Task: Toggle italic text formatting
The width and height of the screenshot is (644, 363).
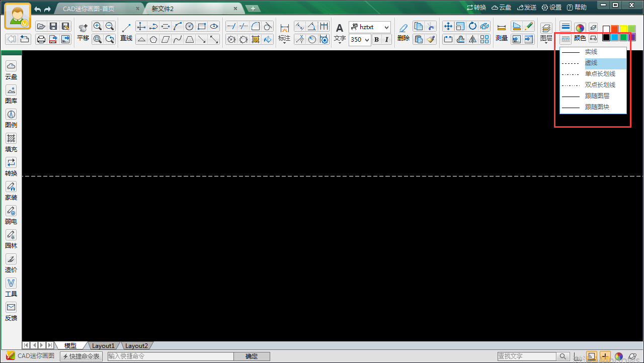Action: click(386, 39)
